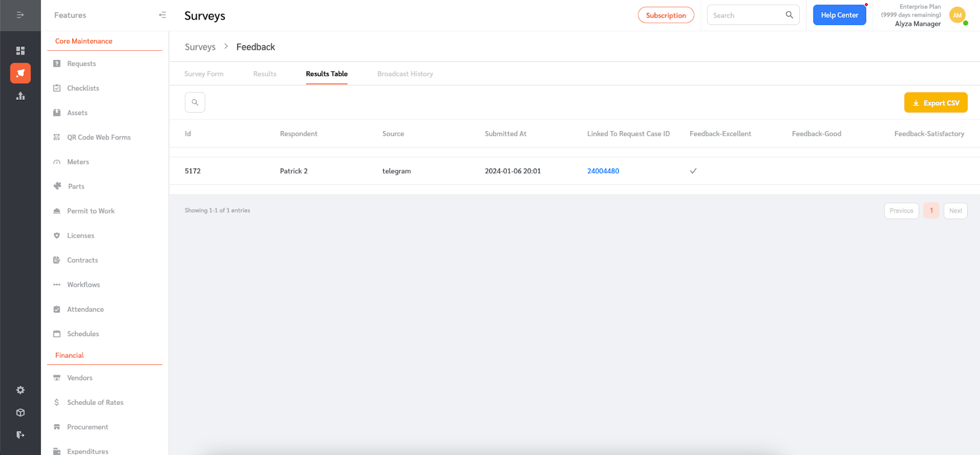This screenshot has width=980, height=455.
Task: Click the cube package icon
Action: 20,413
